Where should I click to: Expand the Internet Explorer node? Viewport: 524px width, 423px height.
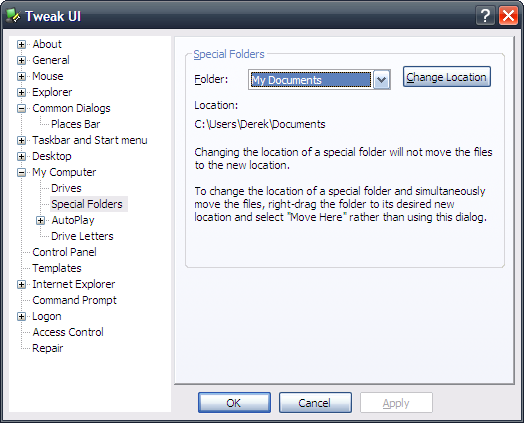click(21, 285)
